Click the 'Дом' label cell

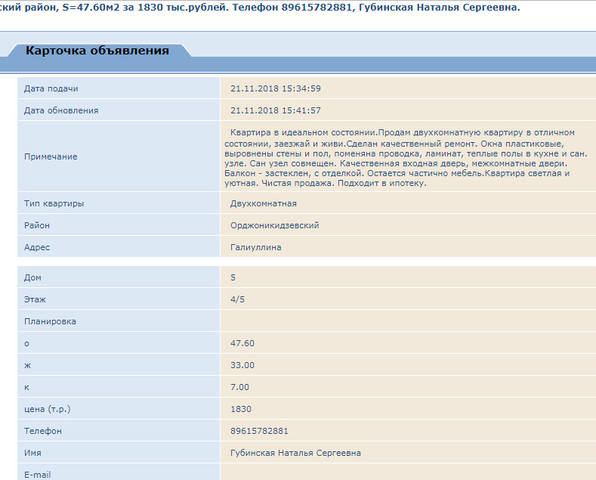[118, 277]
